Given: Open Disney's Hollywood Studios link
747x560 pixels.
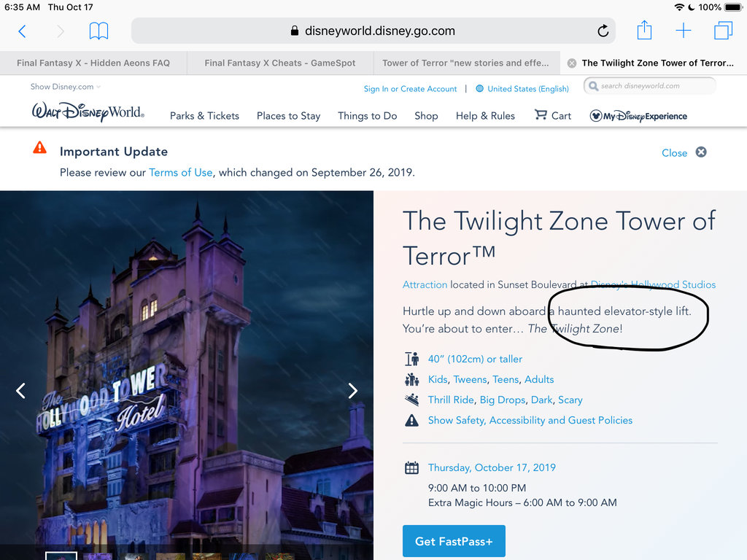Looking at the screenshot, I should (x=653, y=285).
